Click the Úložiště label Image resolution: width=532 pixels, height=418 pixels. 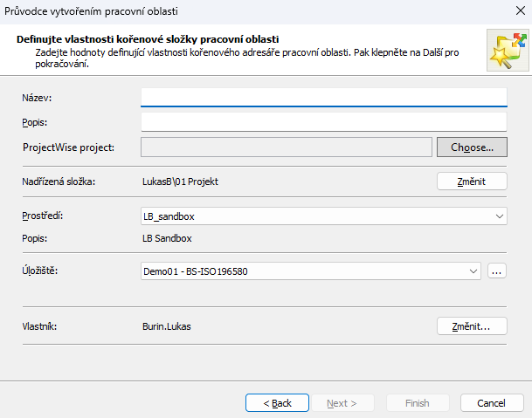(40, 271)
